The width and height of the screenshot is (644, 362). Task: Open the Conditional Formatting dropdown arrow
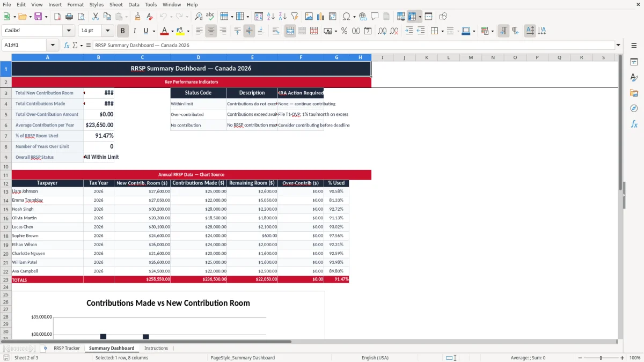(x=492, y=31)
